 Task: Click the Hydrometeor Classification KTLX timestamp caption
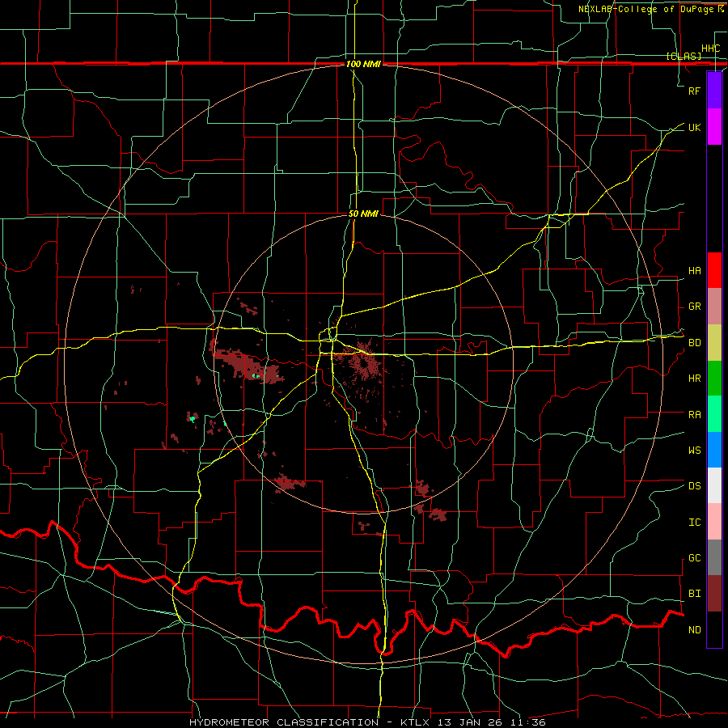pos(367,722)
